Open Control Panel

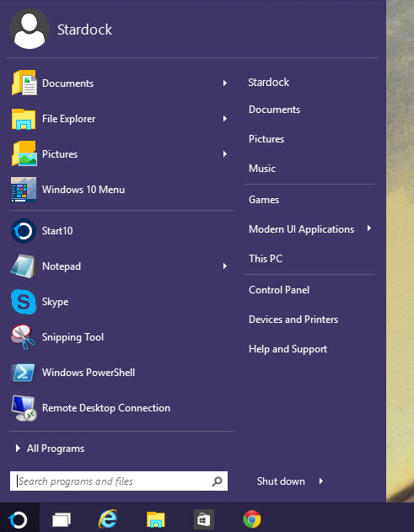tap(279, 290)
